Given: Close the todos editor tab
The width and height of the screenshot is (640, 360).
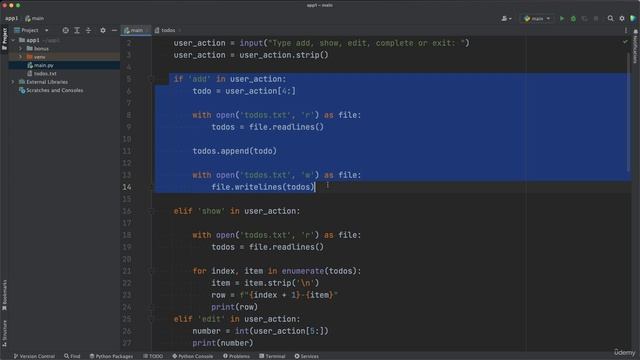Looking at the screenshot, I should click(180, 30).
